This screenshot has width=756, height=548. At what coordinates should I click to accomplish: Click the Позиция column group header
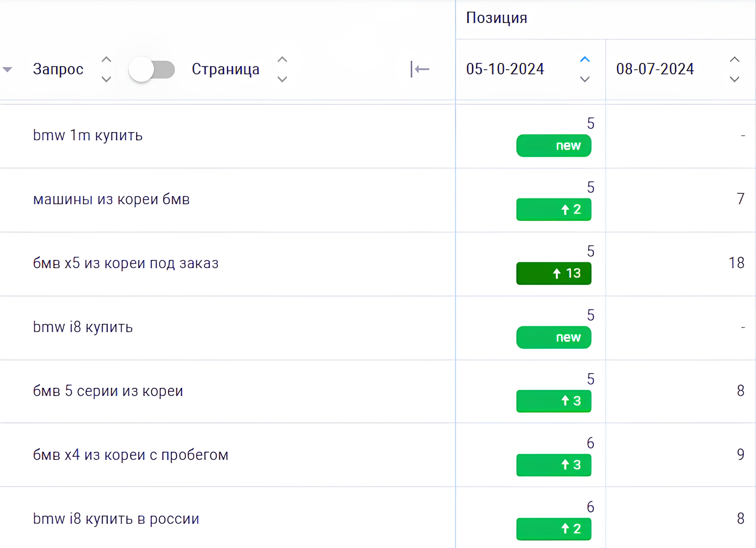[496, 18]
